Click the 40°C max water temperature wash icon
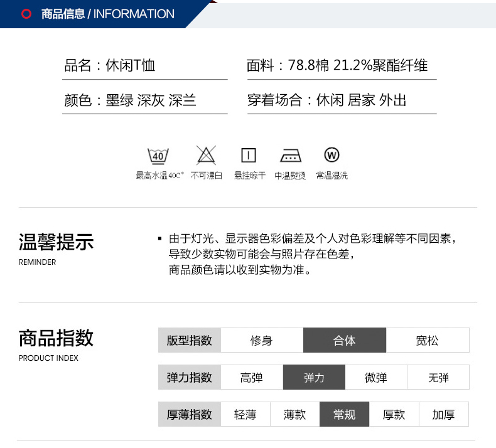 pos(158,155)
